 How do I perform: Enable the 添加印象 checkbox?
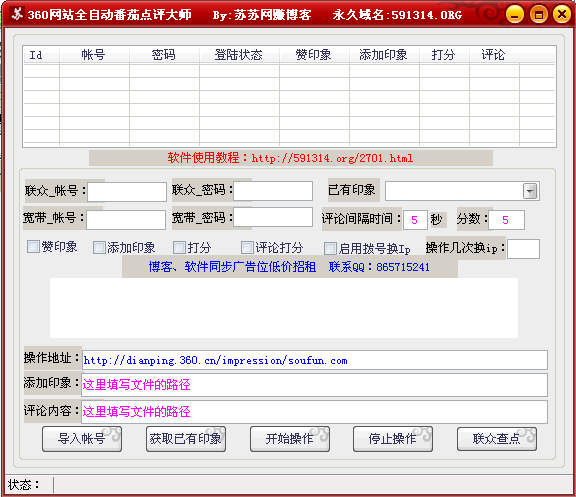pos(99,248)
